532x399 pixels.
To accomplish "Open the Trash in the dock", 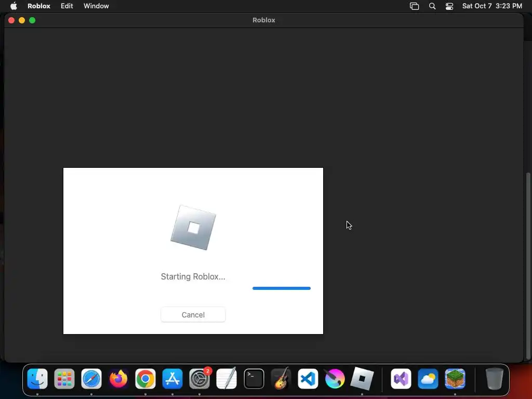I will (495, 379).
